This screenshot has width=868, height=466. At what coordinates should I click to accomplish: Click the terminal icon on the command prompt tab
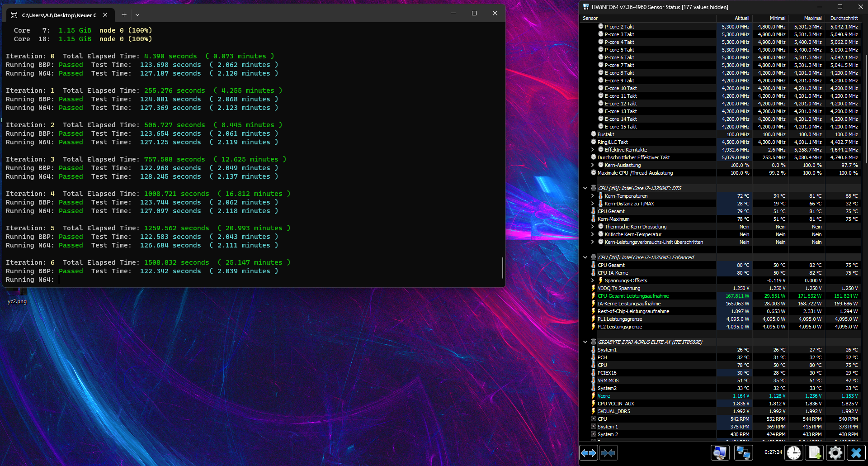[x=14, y=15]
